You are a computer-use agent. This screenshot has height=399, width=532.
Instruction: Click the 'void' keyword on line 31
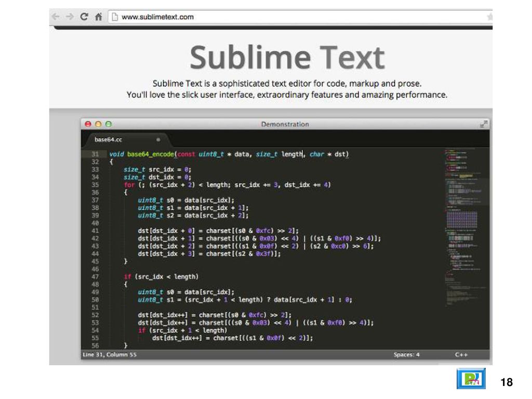(116, 154)
